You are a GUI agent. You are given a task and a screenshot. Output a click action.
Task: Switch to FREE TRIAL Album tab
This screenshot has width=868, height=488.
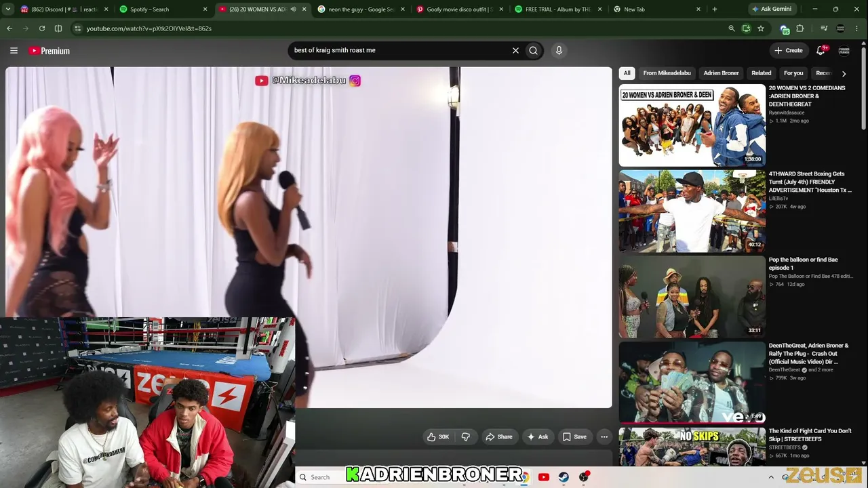pyautogui.click(x=557, y=9)
